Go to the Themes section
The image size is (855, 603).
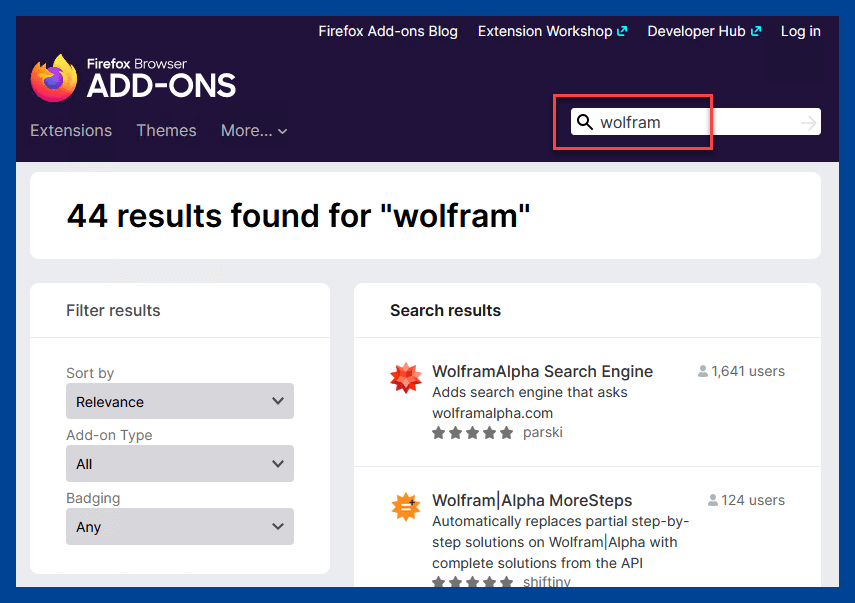tap(166, 131)
